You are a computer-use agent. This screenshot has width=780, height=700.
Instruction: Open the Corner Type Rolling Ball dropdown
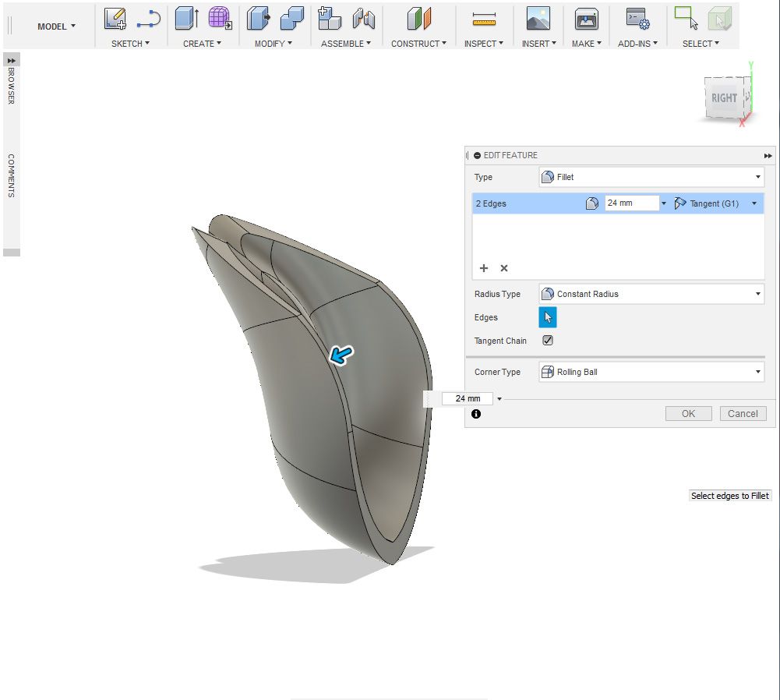click(x=651, y=372)
